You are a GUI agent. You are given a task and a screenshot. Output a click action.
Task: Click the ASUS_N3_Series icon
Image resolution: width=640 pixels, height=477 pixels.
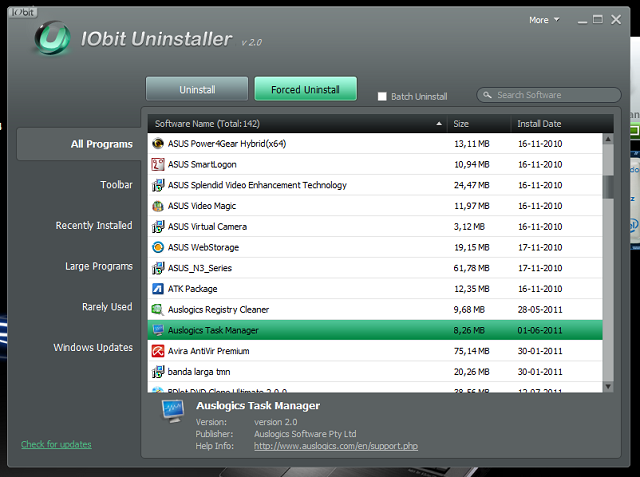coord(158,268)
